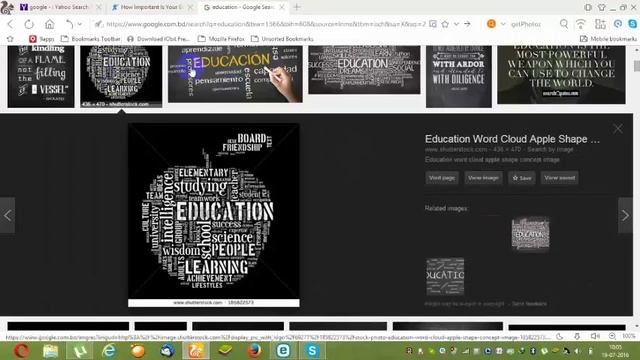Viewport: 640px width, 360px height.
Task: Click the page vertical scrollbar thumb
Action: coord(636,65)
